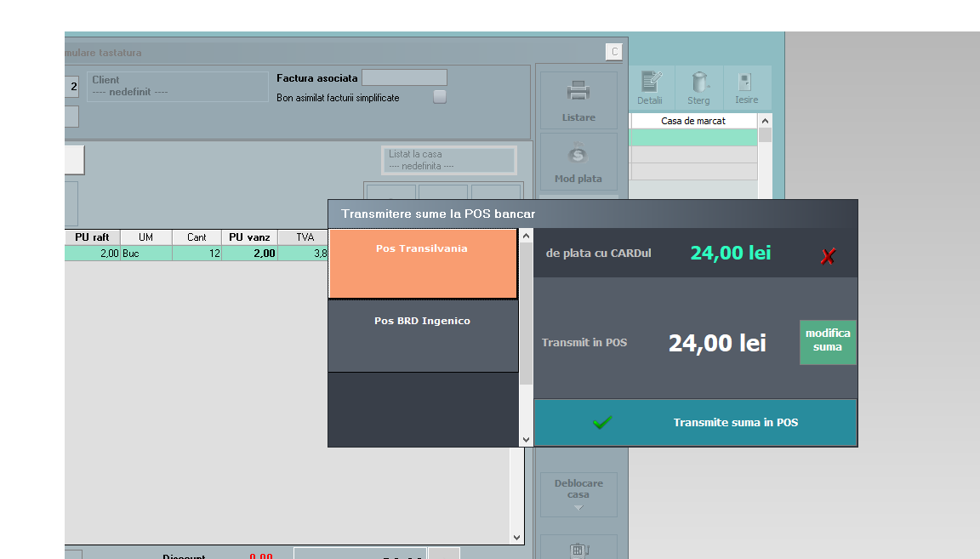Click the de plata cu CARDul amount
980x559 pixels.
coord(731,253)
